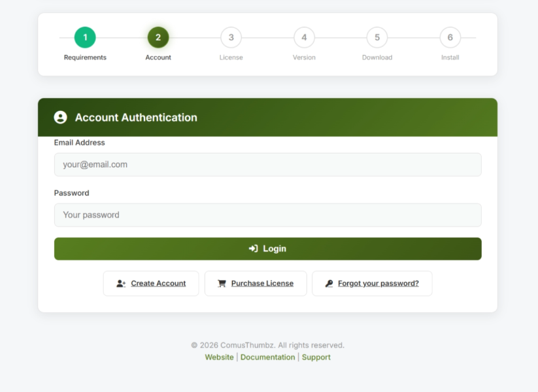538x392 pixels.
Task: Click the add-user icon beside Create Account
Action: (x=121, y=284)
